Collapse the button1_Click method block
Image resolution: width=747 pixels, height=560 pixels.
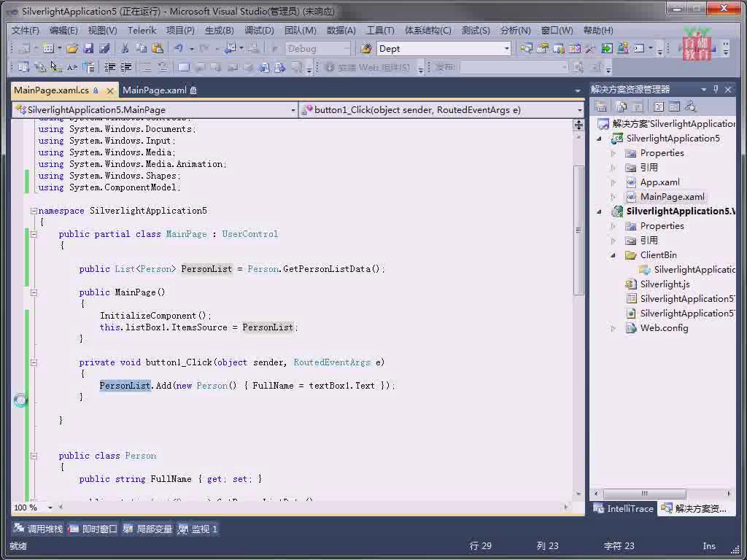34,362
